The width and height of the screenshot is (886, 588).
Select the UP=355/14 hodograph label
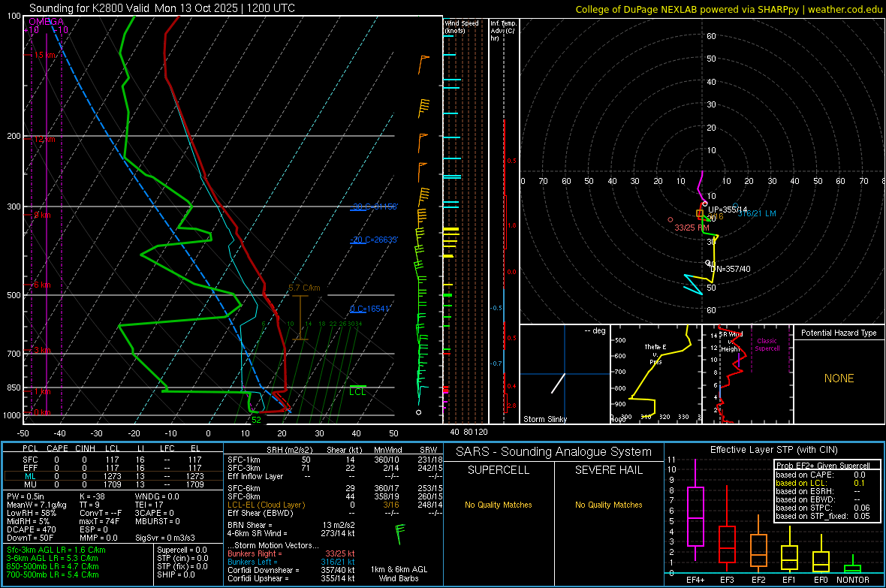pyautogui.click(x=728, y=210)
